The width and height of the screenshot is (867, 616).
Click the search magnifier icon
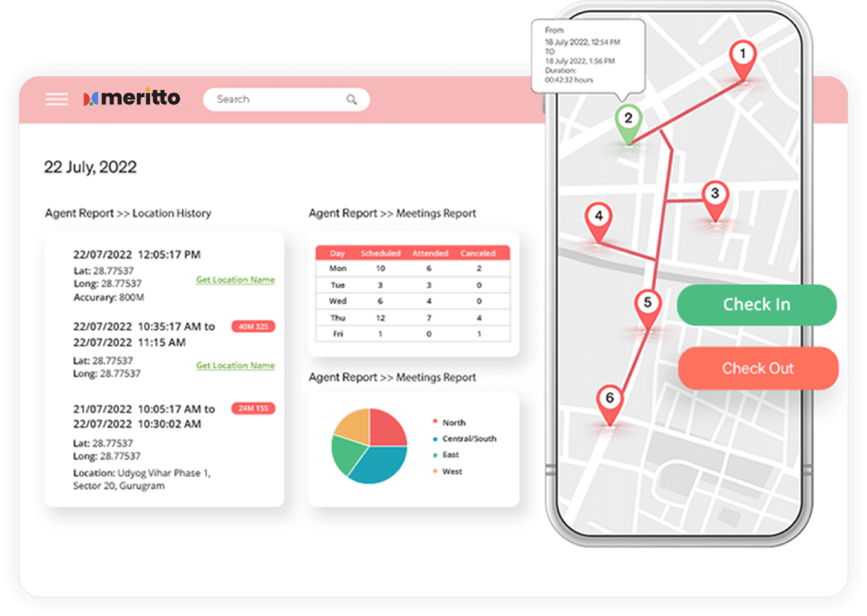(352, 100)
